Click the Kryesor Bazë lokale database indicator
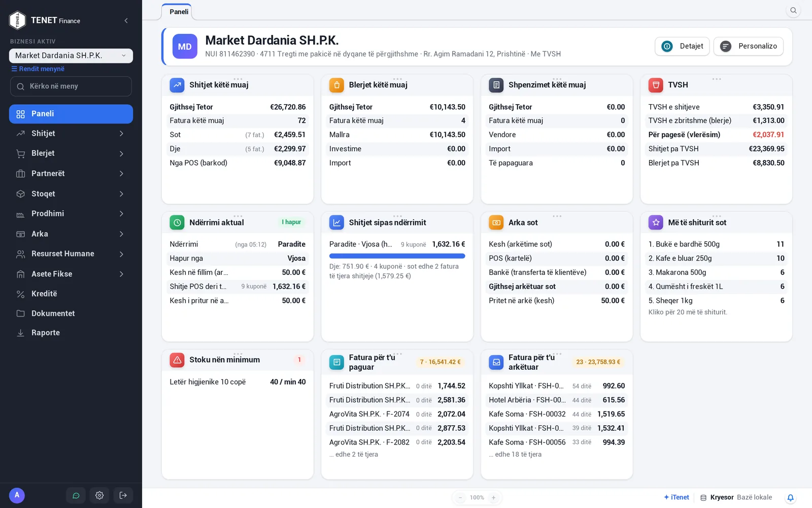The height and width of the screenshot is (508, 812). coord(736,497)
